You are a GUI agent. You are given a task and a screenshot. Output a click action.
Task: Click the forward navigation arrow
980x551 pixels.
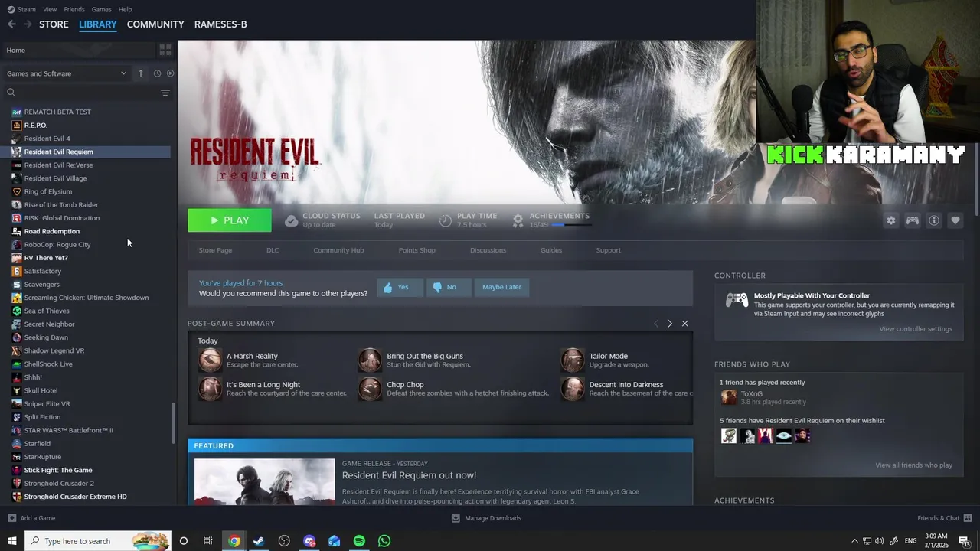(x=28, y=24)
